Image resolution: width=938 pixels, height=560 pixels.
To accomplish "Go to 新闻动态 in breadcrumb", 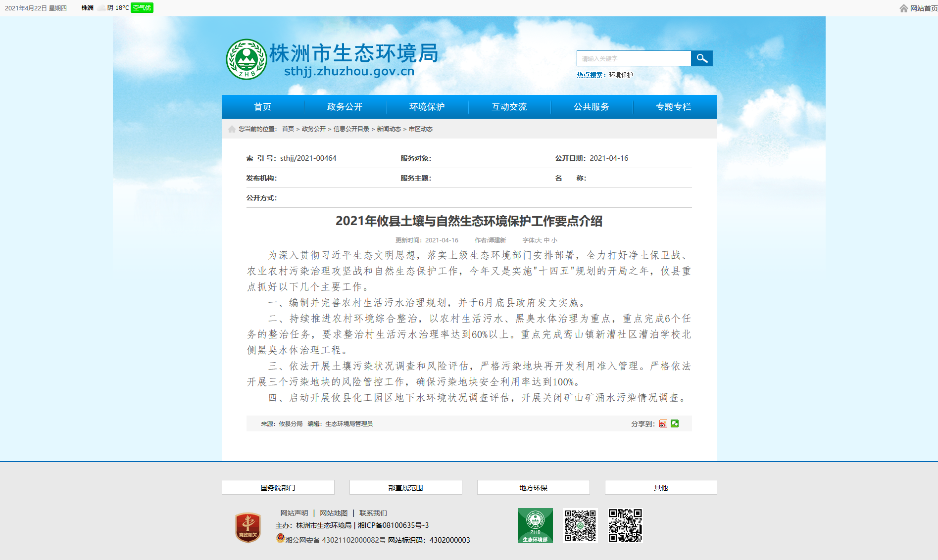I will (x=389, y=129).
